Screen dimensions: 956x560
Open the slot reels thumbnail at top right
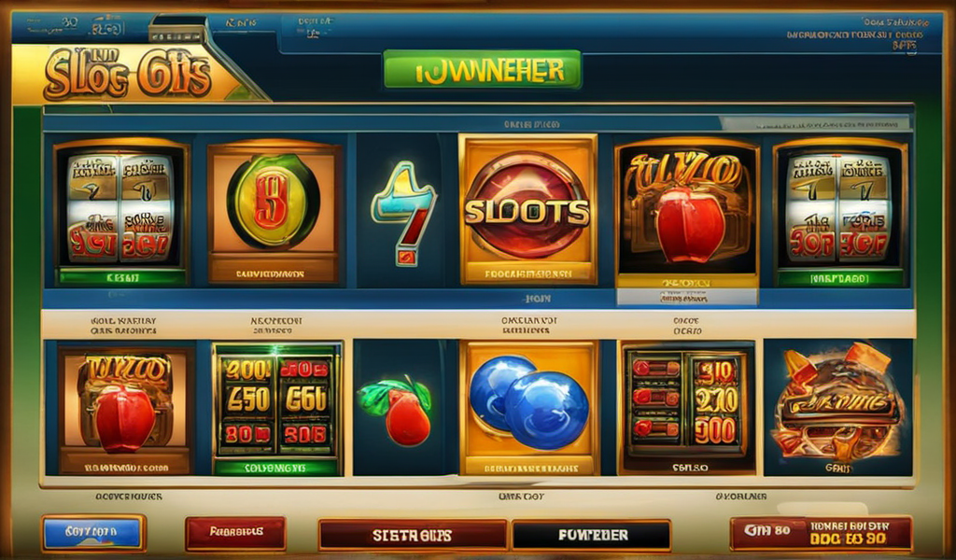(841, 212)
